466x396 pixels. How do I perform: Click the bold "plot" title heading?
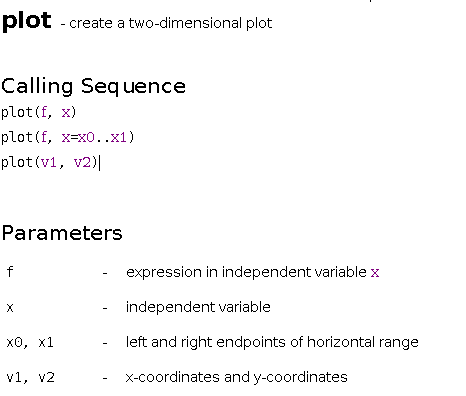point(27,22)
